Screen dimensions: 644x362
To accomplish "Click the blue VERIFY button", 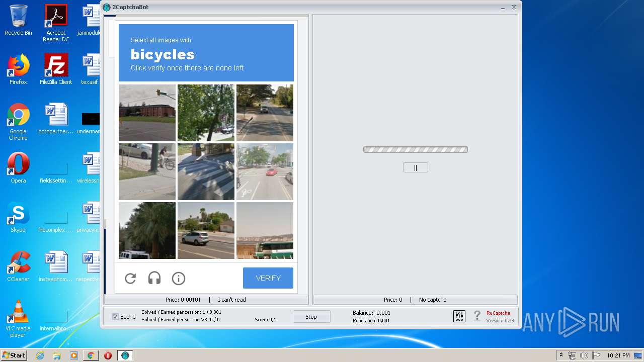I will 268,278.
